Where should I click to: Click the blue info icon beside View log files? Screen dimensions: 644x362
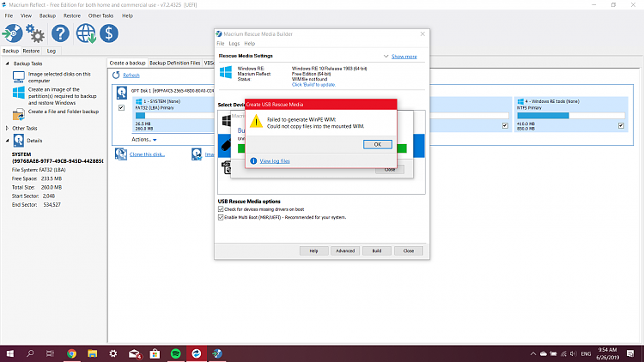click(x=253, y=161)
